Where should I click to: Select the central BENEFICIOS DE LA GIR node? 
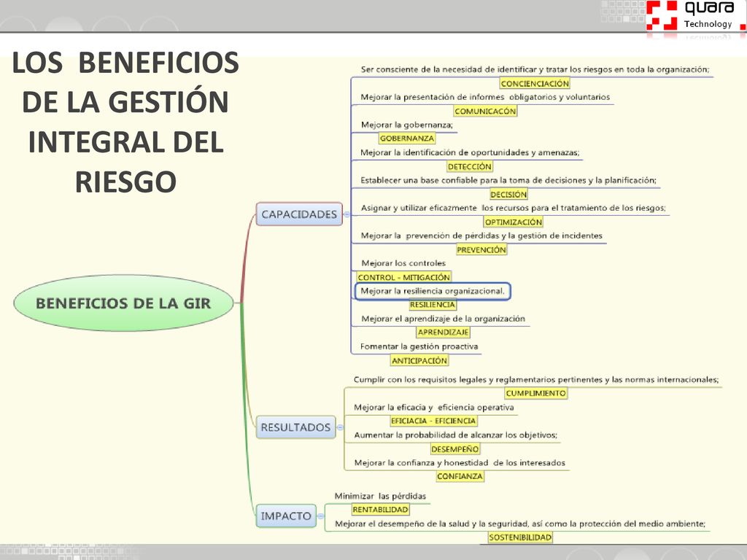pos(123,303)
